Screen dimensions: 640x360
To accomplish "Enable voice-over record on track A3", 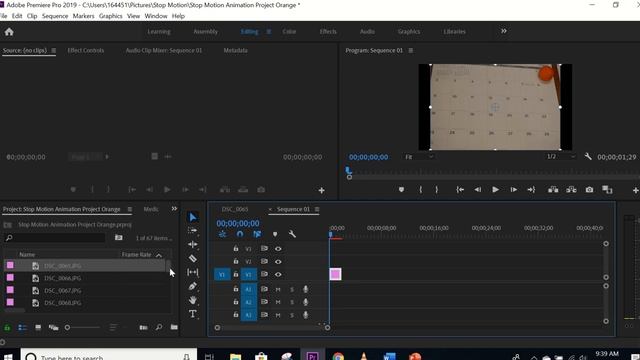I will click(305, 315).
